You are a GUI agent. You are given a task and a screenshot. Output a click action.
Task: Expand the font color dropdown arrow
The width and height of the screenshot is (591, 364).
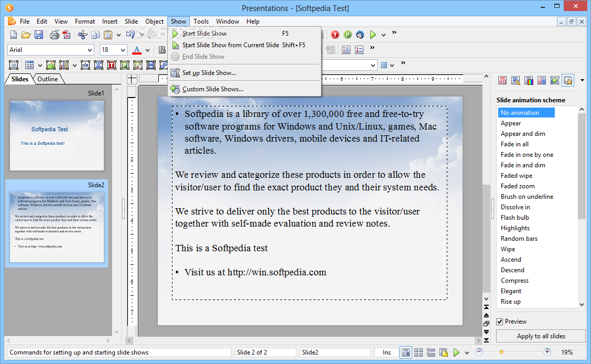click(147, 50)
